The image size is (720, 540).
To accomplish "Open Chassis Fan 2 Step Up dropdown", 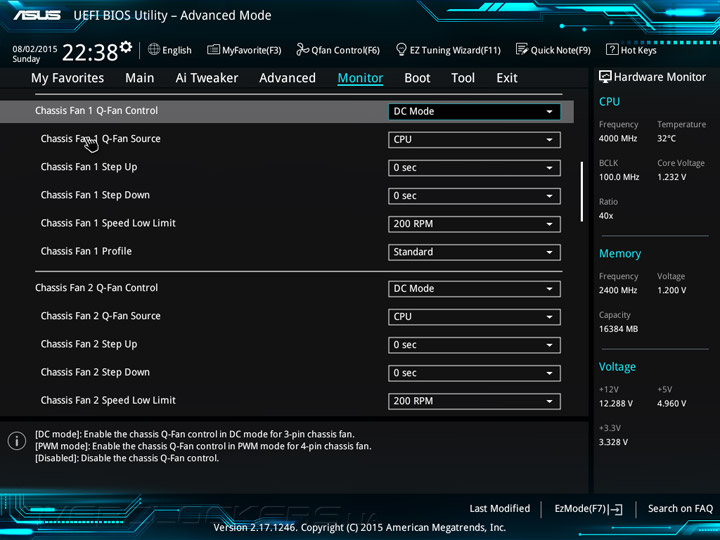I will [x=474, y=345].
